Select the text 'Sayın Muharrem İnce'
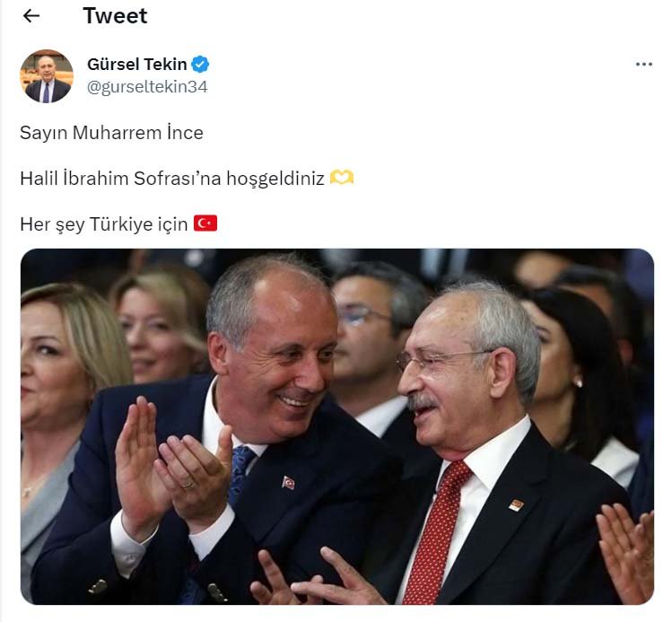 111,133
